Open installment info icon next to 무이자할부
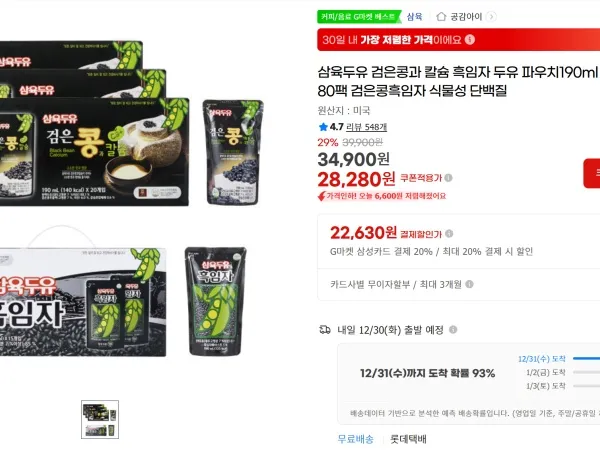Screen dimensions: 600x450 coord(470,284)
